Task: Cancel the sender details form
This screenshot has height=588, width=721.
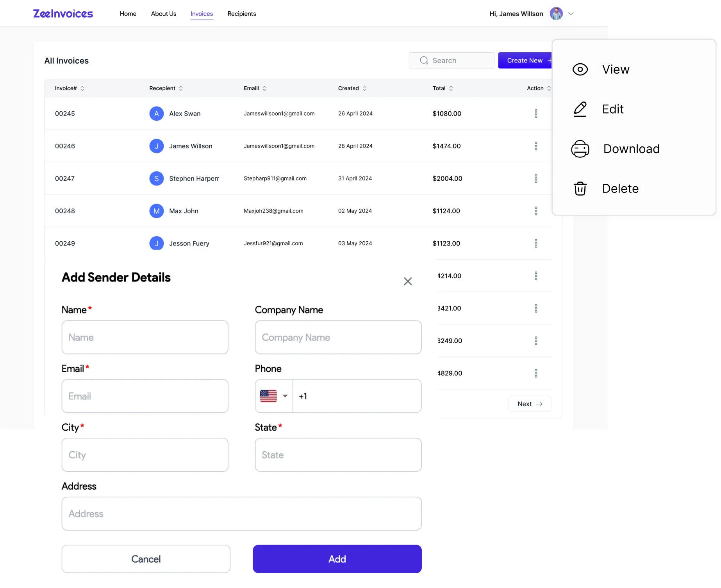Action: click(146, 559)
